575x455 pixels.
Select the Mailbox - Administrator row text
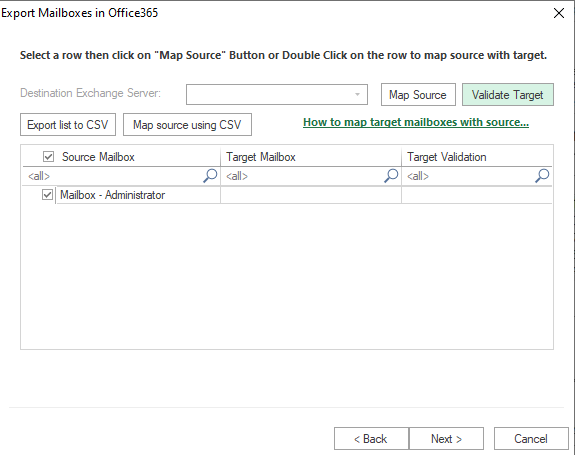pyautogui.click(x=113, y=195)
